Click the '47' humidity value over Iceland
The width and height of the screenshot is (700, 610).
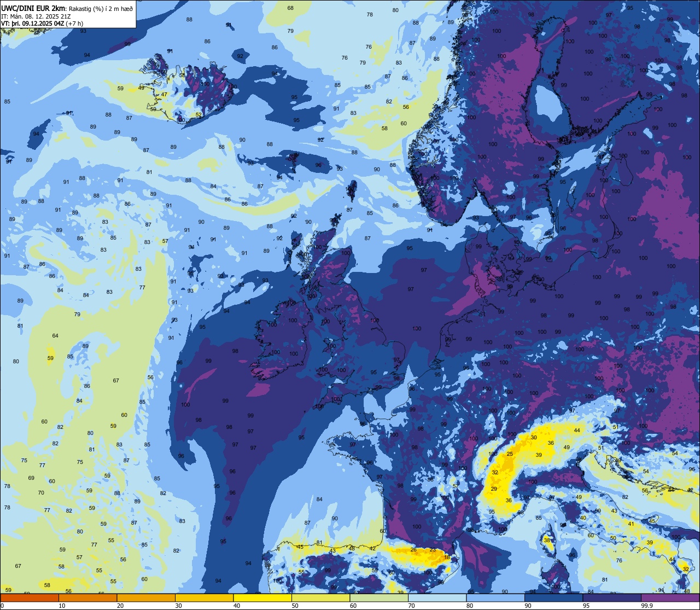[x=164, y=95]
